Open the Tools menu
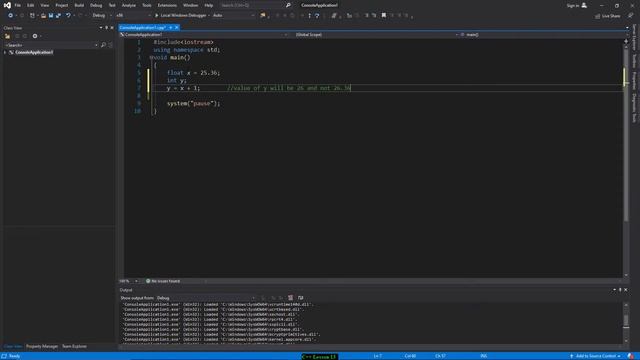640x360 pixels. (x=147, y=5)
